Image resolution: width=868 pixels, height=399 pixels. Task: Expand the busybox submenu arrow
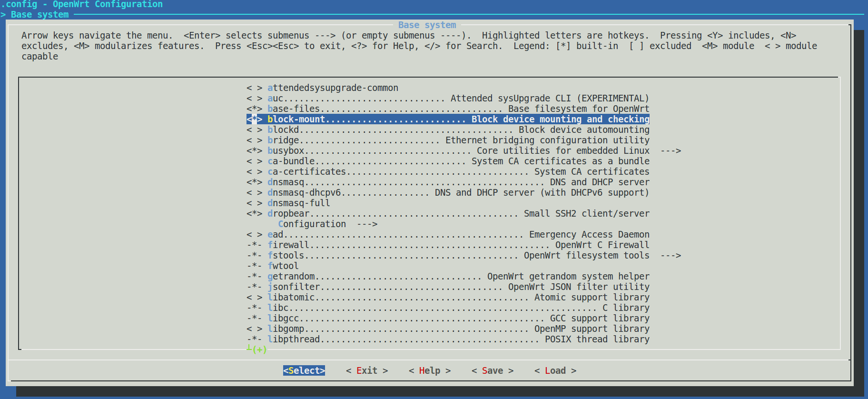pyautogui.click(x=671, y=151)
